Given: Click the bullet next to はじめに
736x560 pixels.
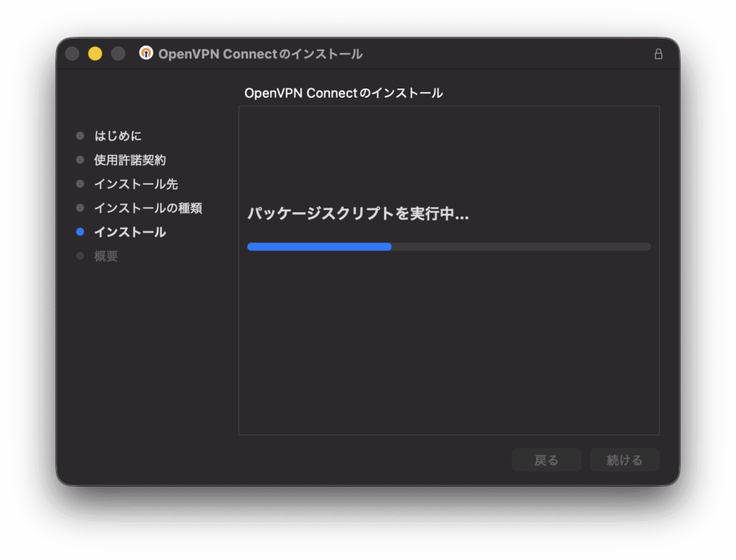Looking at the screenshot, I should tap(80, 136).
